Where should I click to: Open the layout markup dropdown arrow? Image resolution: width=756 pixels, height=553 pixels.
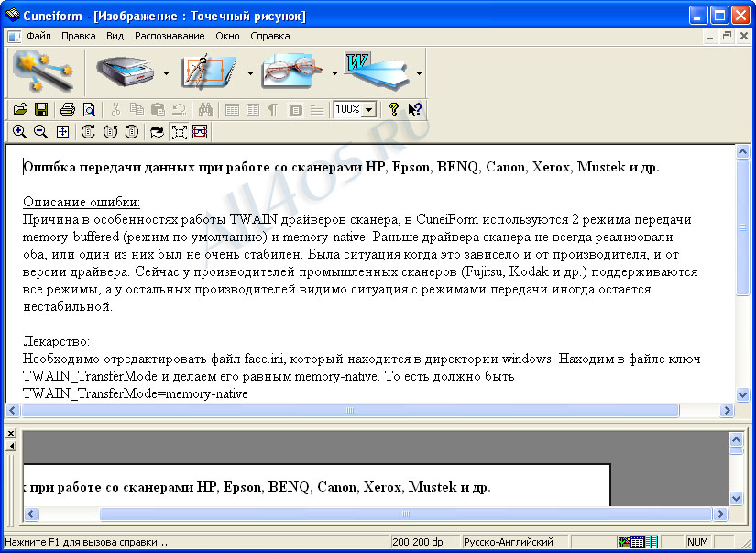(x=251, y=73)
